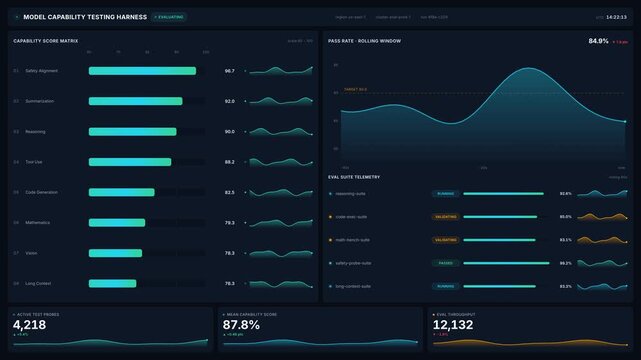Viewport: 641px width, 360px height.
Task: Click the pass rate curve's end point marker
Action: pyautogui.click(x=625, y=121)
